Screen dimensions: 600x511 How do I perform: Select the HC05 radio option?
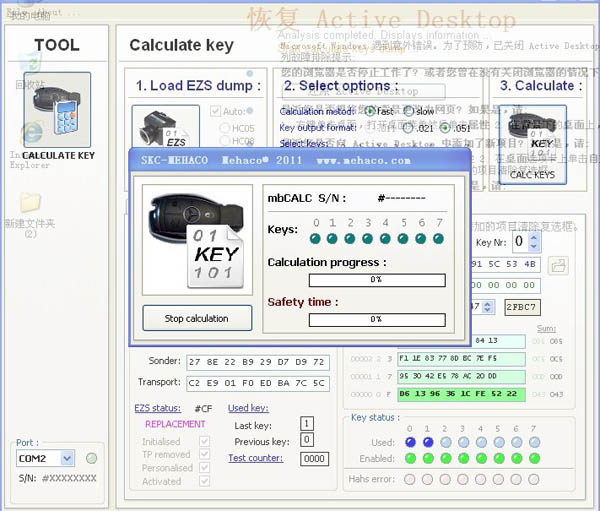pyautogui.click(x=224, y=128)
